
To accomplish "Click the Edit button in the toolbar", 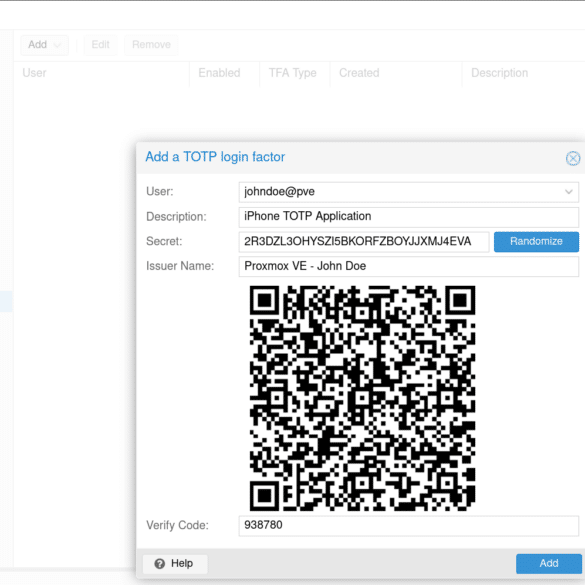I will (x=100, y=45).
